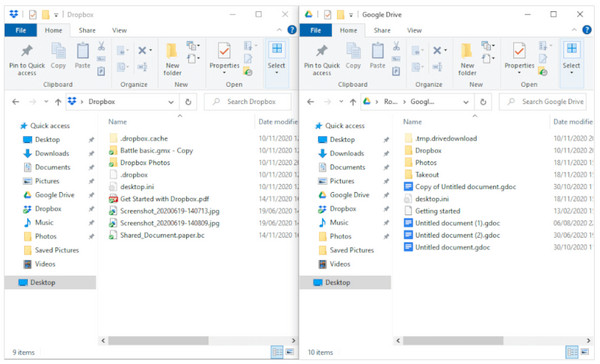Click Search Dropbox field
This screenshot has height=364, width=600.
[x=248, y=102]
